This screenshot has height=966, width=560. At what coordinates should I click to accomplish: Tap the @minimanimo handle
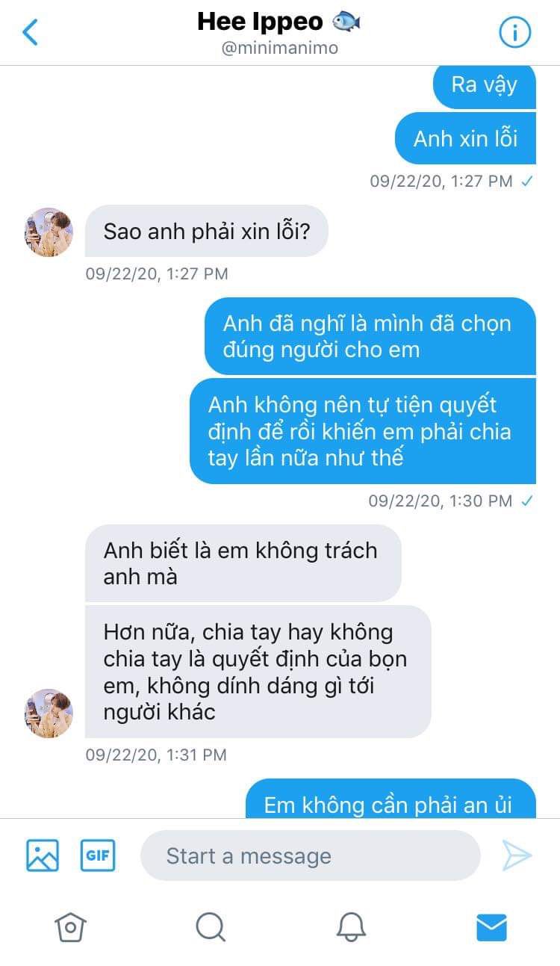(x=280, y=49)
